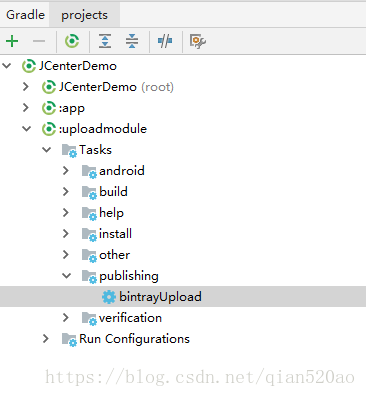Click Tasks folder icon
Screen dimensions: 366x397
[x=69, y=150]
